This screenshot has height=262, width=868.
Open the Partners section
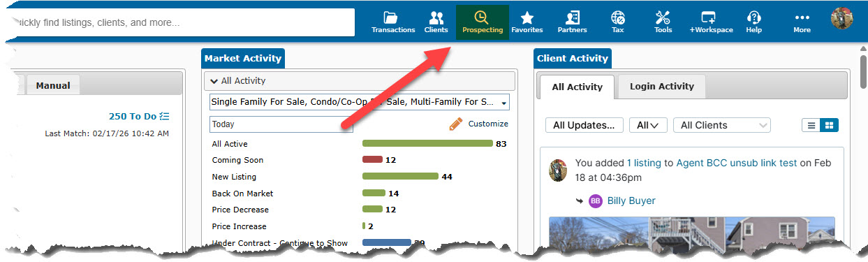pyautogui.click(x=572, y=22)
